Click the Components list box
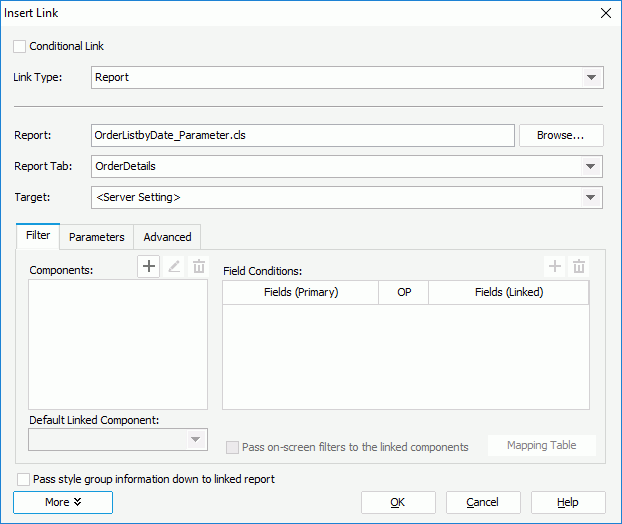The image size is (622, 524). 118,344
